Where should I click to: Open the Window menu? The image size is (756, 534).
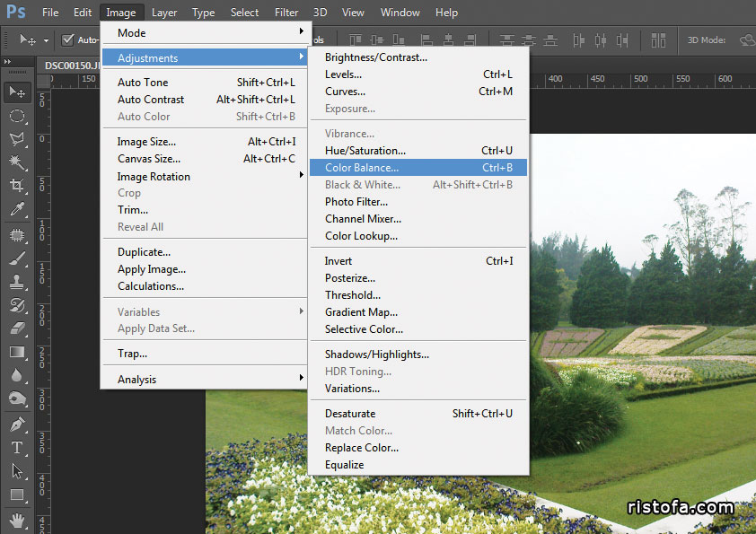coord(400,13)
